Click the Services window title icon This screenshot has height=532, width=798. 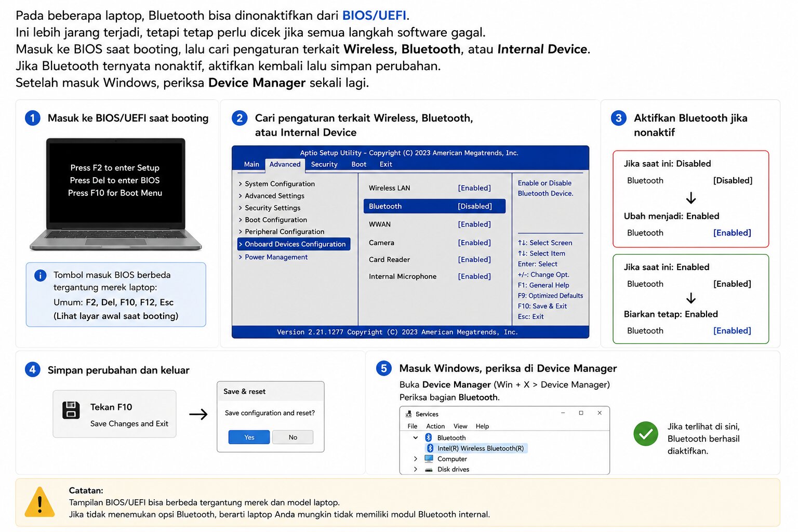(408, 414)
